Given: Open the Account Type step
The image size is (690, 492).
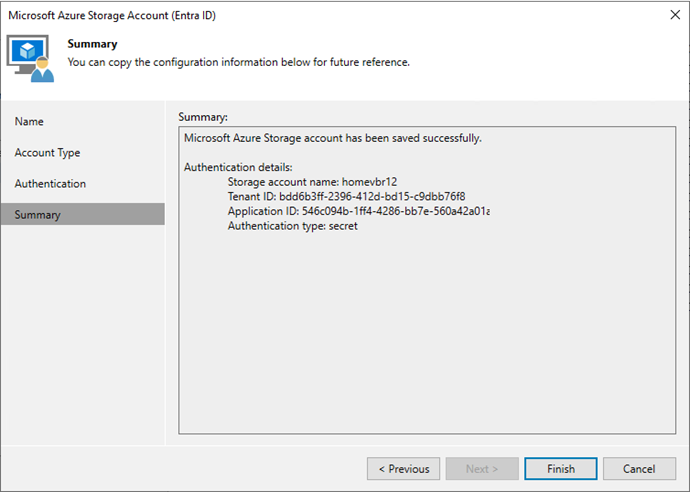Looking at the screenshot, I should tap(48, 153).
